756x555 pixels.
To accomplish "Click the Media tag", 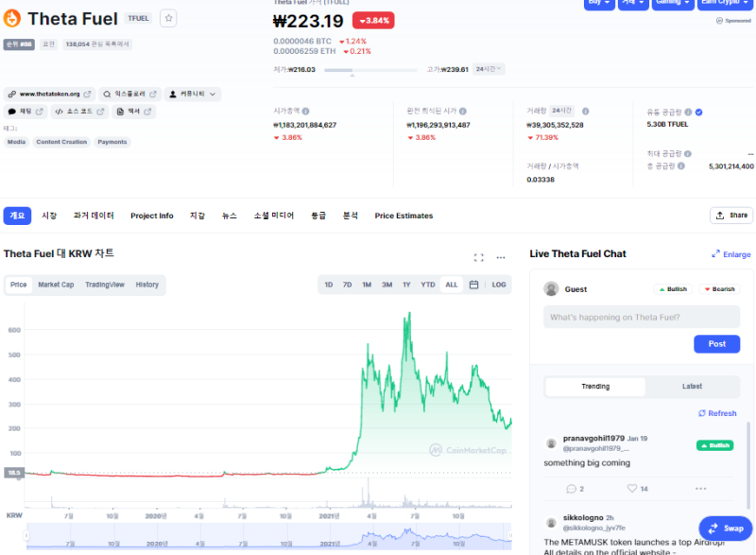I will click(16, 142).
